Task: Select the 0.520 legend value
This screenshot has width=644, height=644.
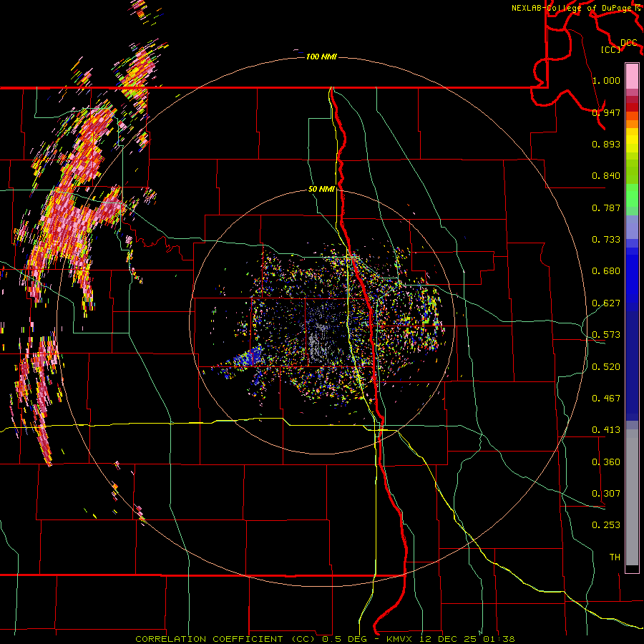Action: [606, 366]
